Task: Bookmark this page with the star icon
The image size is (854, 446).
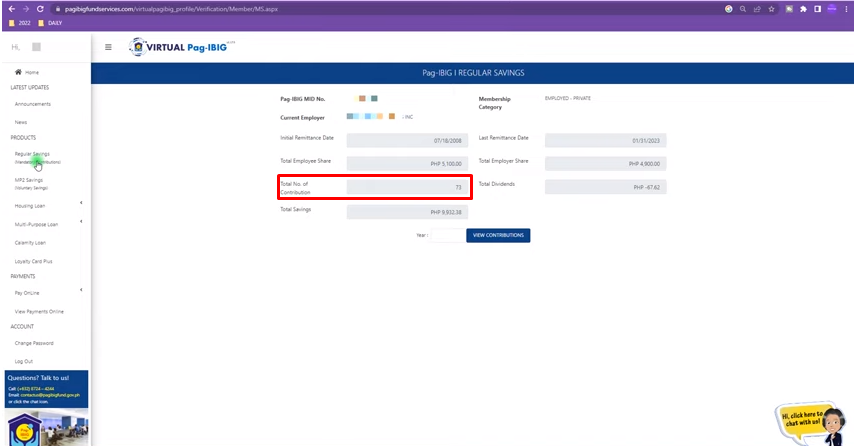Action: click(771, 9)
